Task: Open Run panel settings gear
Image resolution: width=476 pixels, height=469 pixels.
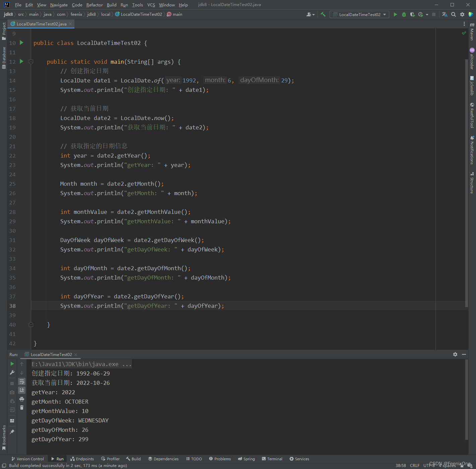Action: tap(455, 354)
